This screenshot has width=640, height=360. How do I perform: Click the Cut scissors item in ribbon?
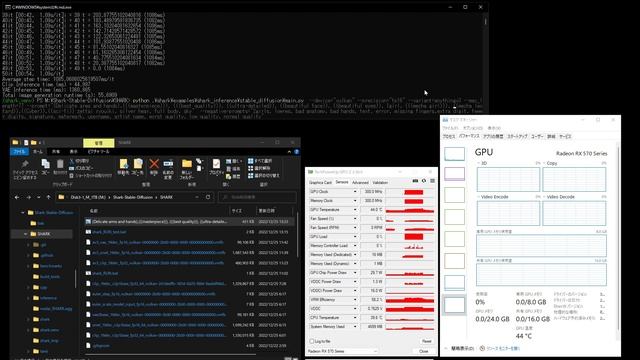click(x=80, y=161)
